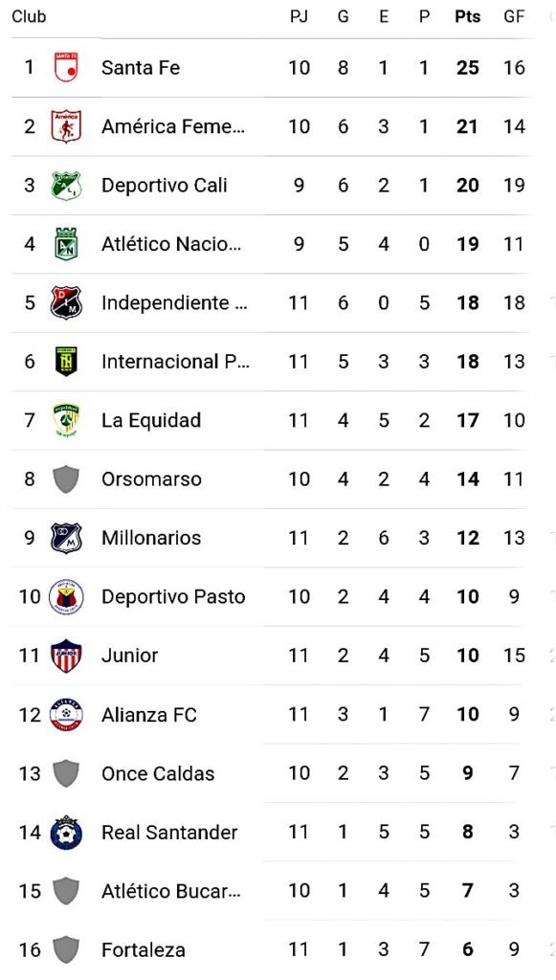Open the La Equidad team link

pos(151,420)
